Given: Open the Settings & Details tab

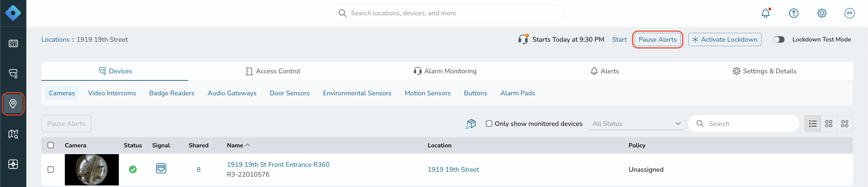Looking at the screenshot, I should point(764,71).
